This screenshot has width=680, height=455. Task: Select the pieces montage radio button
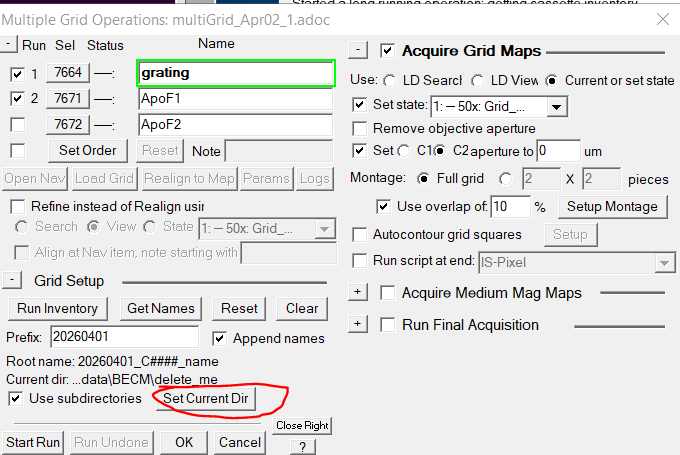[x=505, y=179]
